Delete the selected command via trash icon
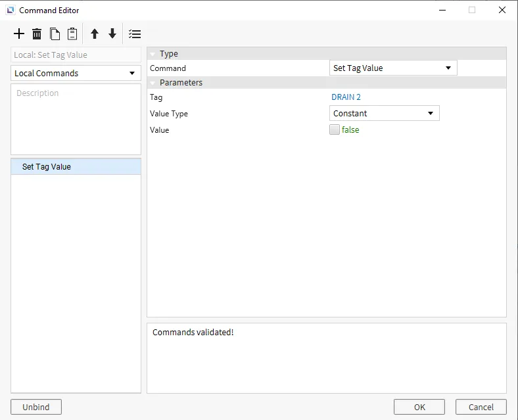The height and width of the screenshot is (420, 518). [37, 34]
